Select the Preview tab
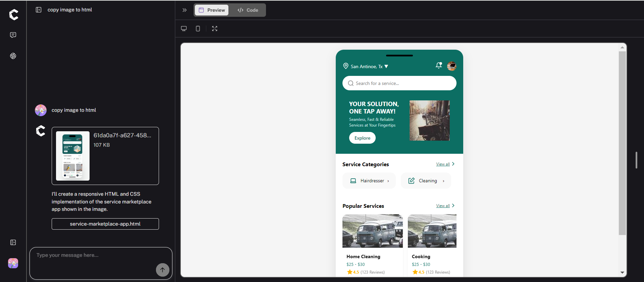Screen dimensions: 644x282 click(x=212, y=10)
